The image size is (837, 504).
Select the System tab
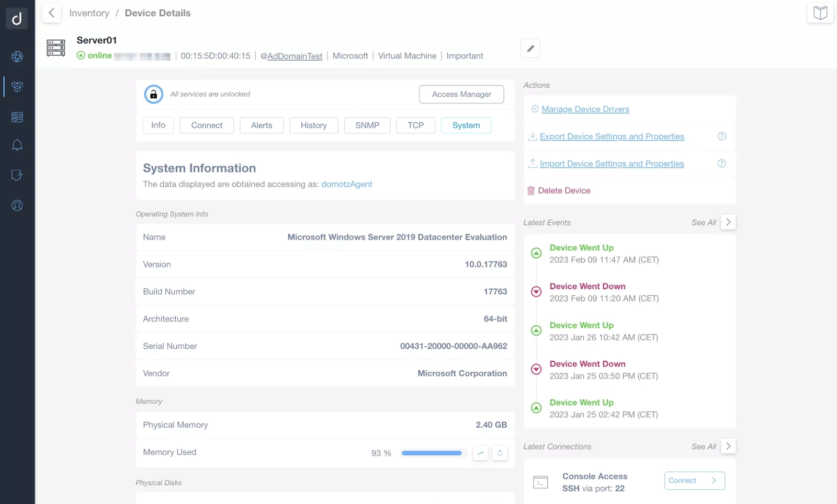pyautogui.click(x=466, y=125)
